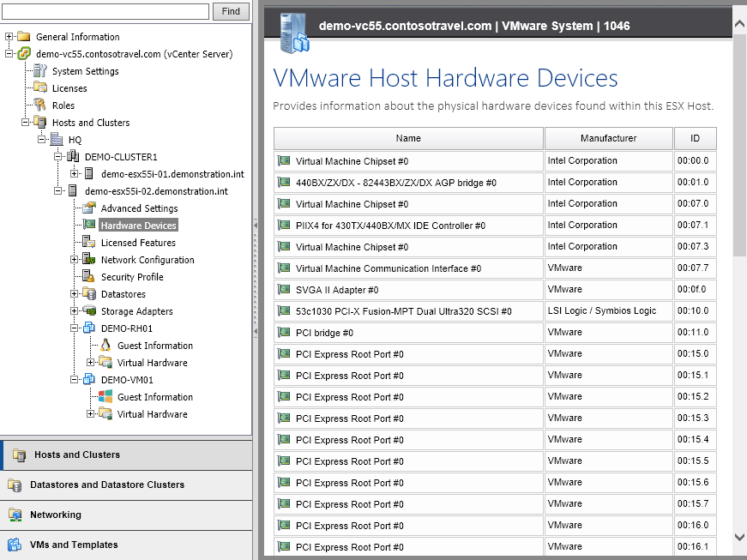Click the scrollbar down arrow

739,537
